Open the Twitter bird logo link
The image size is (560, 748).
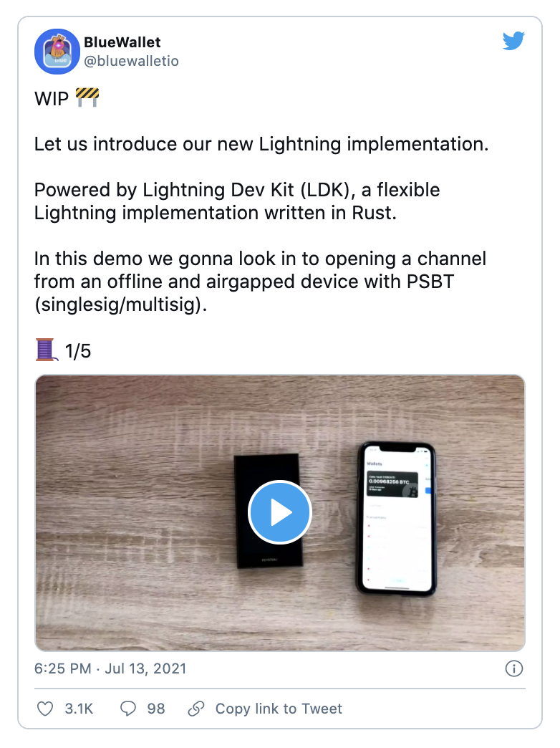513,42
